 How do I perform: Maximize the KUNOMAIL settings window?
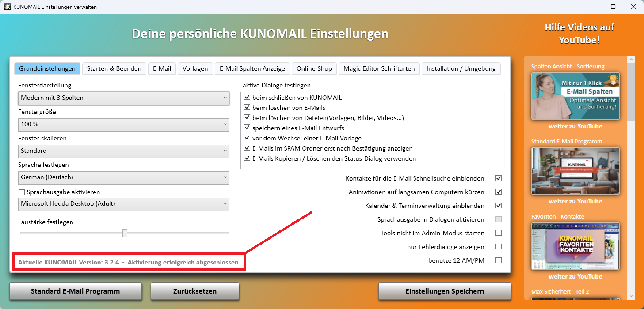tap(613, 7)
